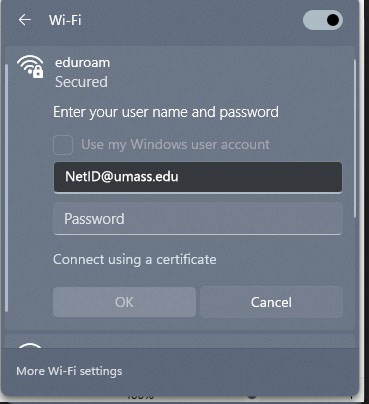
Task: Confirm credentials with the OK button
Action: [124, 302]
